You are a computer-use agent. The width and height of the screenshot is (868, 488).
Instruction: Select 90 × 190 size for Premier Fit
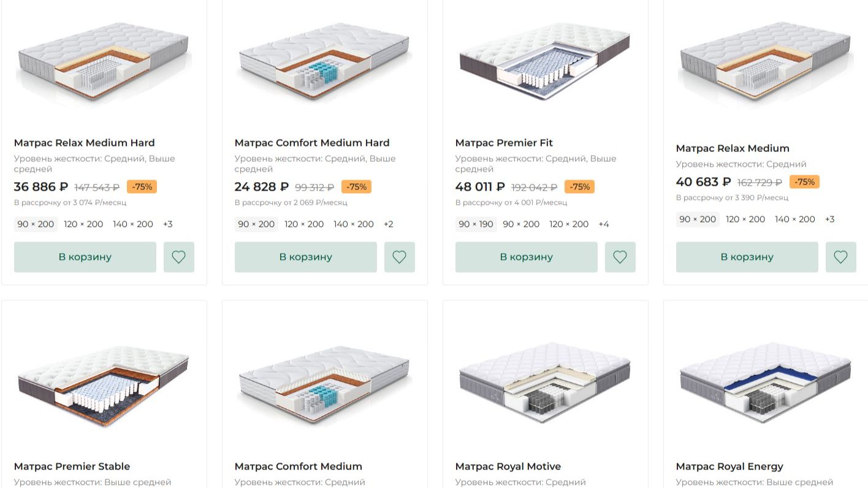point(476,224)
